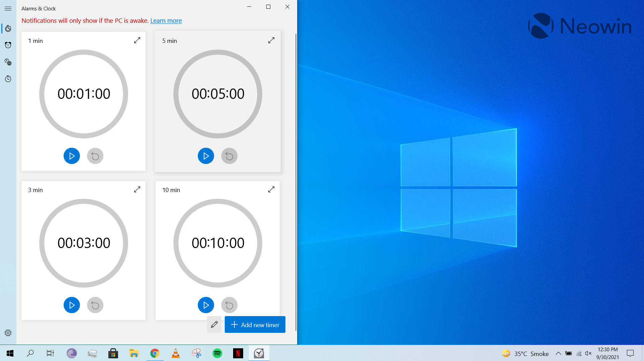Screen dimensions: 644x361
Task: Expand the 10 min timer to full view
Action: tap(271, 189)
